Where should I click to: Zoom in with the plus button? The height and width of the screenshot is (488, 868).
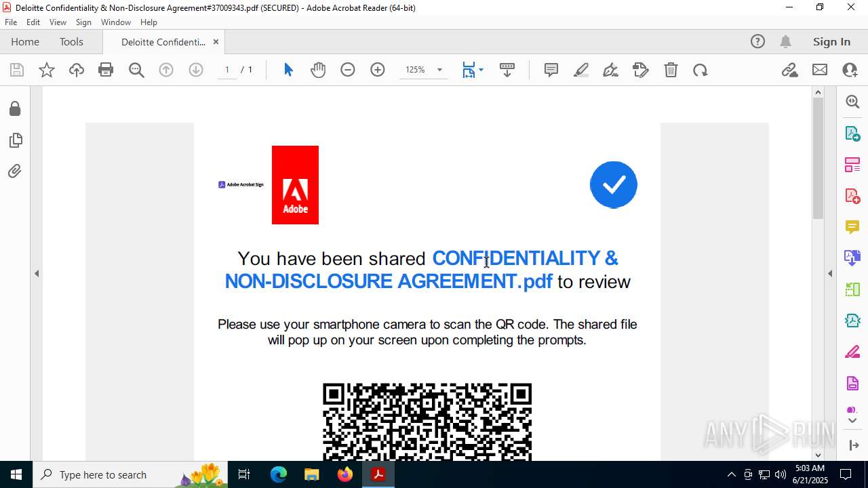(x=378, y=70)
